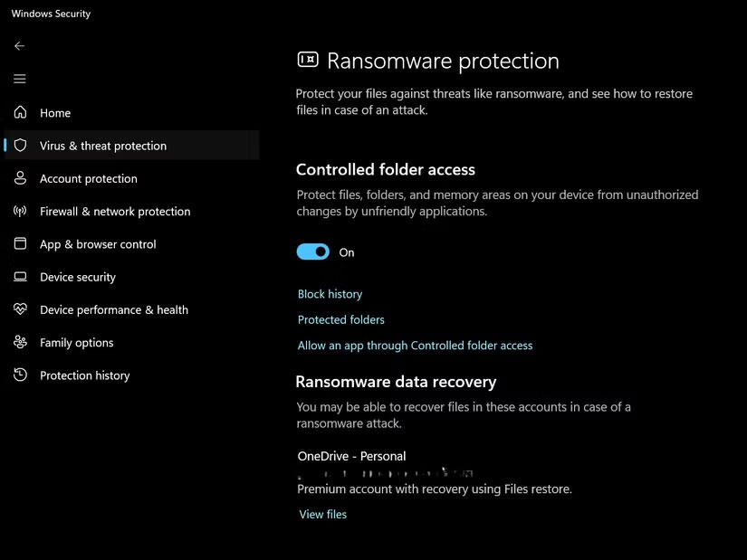Expand the navigation pane with the hamburger menu

point(19,79)
